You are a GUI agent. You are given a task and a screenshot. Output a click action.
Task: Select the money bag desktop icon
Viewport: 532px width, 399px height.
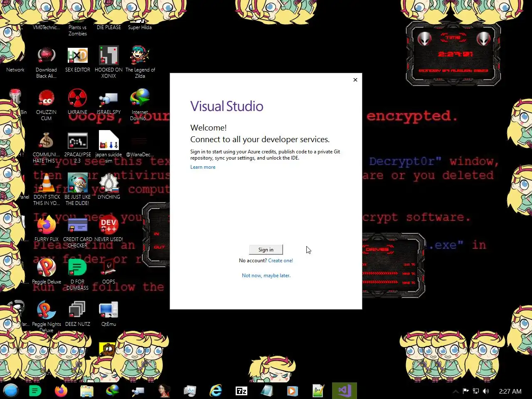(47, 148)
